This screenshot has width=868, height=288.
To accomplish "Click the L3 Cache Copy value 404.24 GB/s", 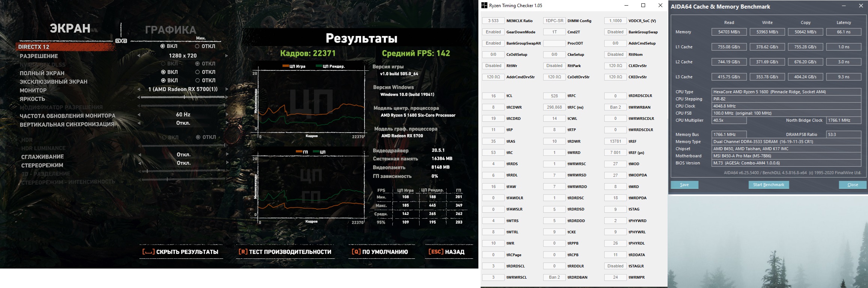I will (x=805, y=77).
